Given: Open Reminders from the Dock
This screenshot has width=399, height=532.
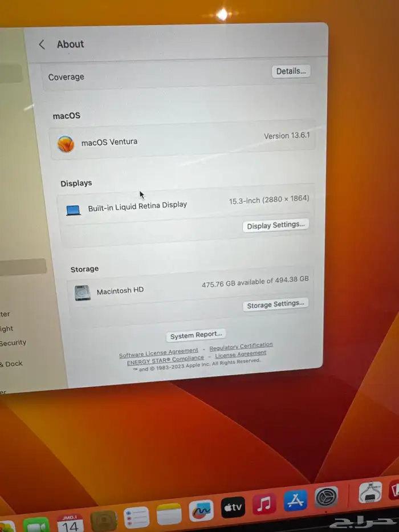Looking at the screenshot, I should point(136,517).
